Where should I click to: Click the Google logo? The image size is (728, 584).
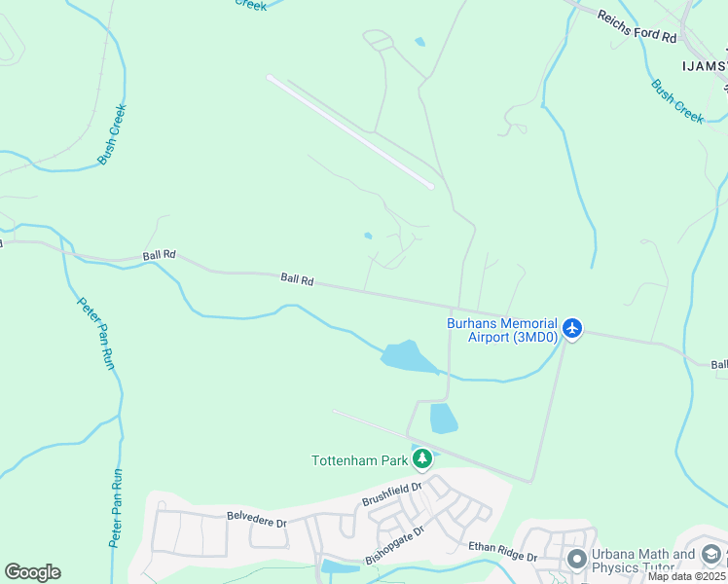pos(32,572)
